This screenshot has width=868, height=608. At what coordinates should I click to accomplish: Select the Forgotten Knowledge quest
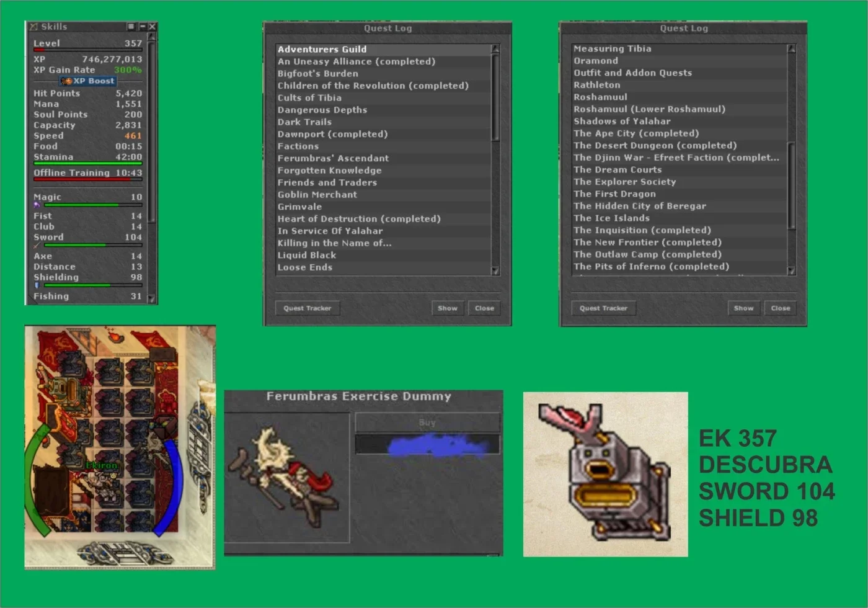point(383,170)
